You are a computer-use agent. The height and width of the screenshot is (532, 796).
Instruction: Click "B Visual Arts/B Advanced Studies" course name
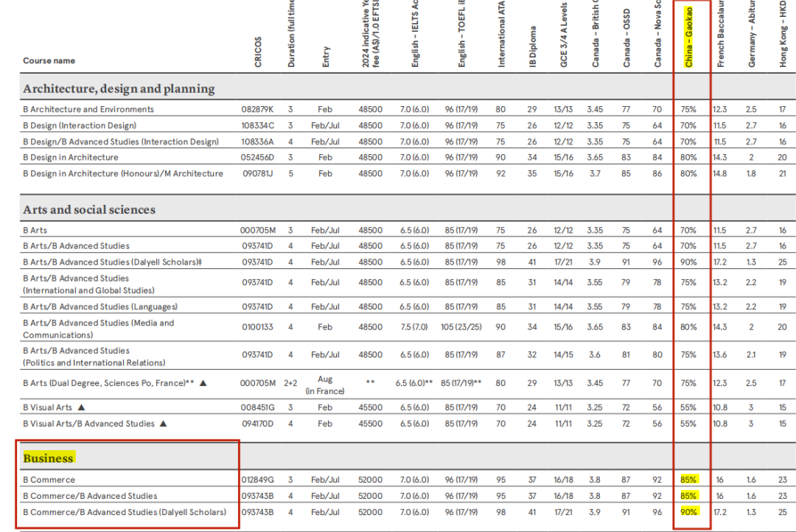89,424
